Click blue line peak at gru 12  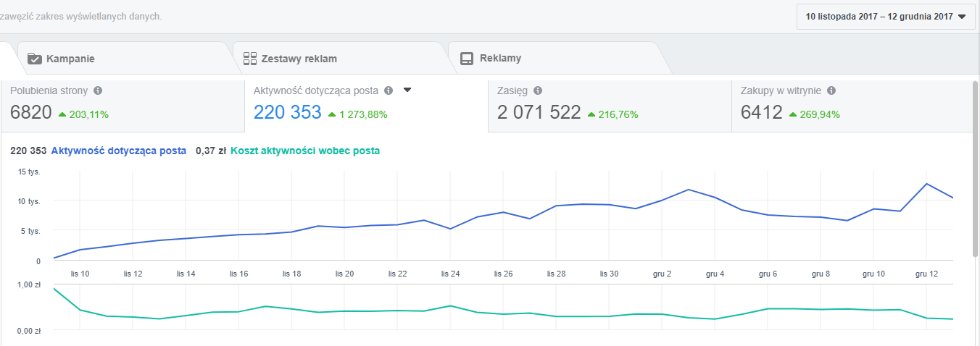coord(927,184)
